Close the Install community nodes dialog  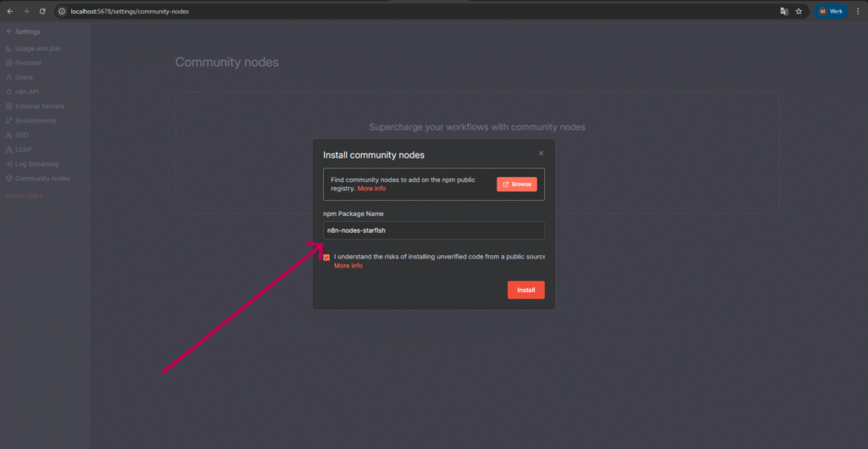tap(541, 153)
